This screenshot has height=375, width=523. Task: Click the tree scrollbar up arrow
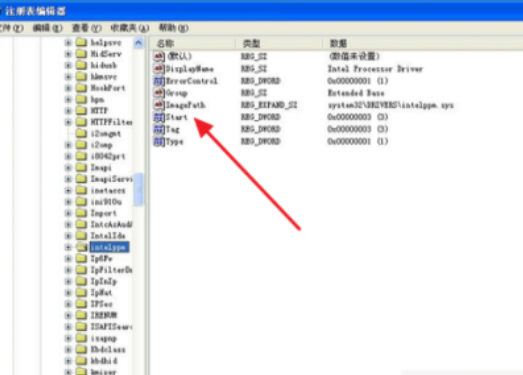(x=138, y=43)
